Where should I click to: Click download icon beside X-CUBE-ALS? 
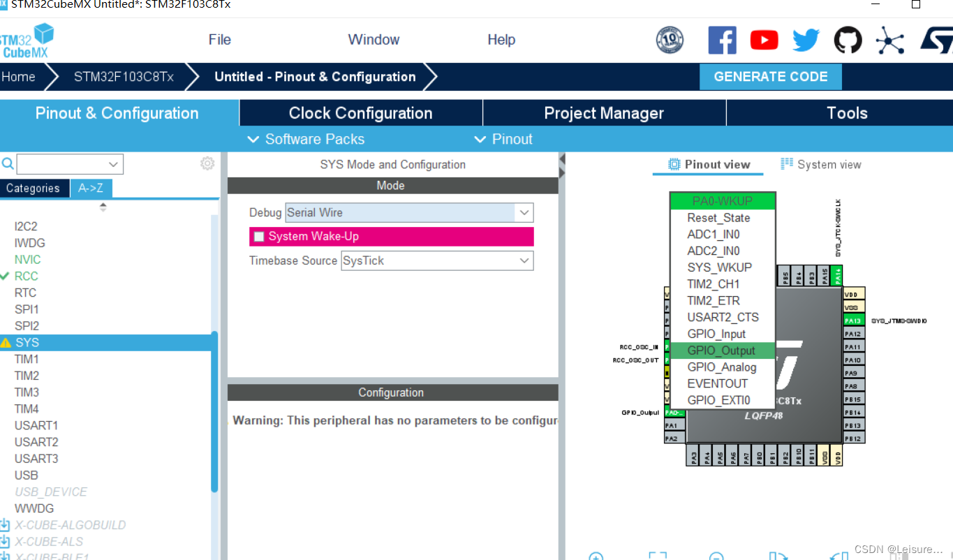tap(5, 542)
